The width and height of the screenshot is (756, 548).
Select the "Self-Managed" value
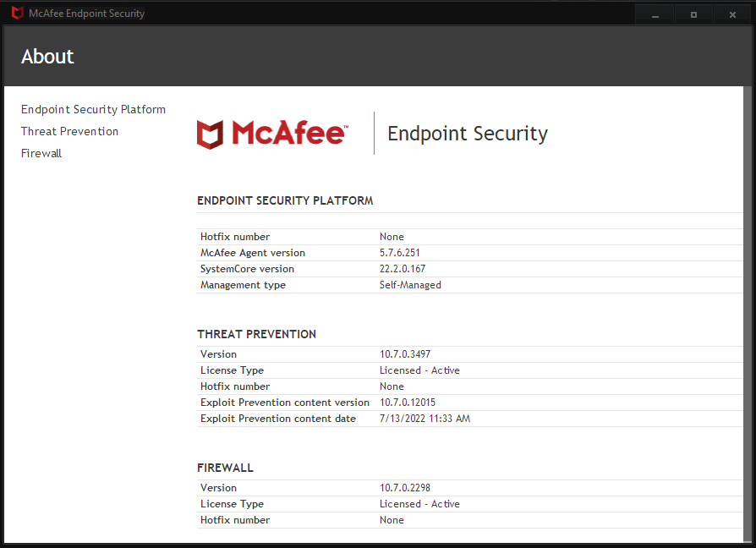(x=410, y=285)
